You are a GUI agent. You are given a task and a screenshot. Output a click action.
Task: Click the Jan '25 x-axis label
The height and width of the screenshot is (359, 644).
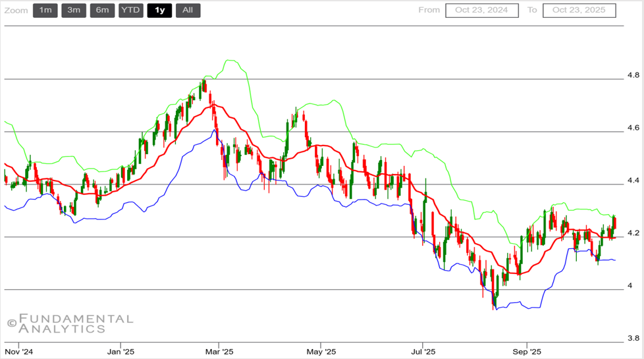[x=121, y=351]
